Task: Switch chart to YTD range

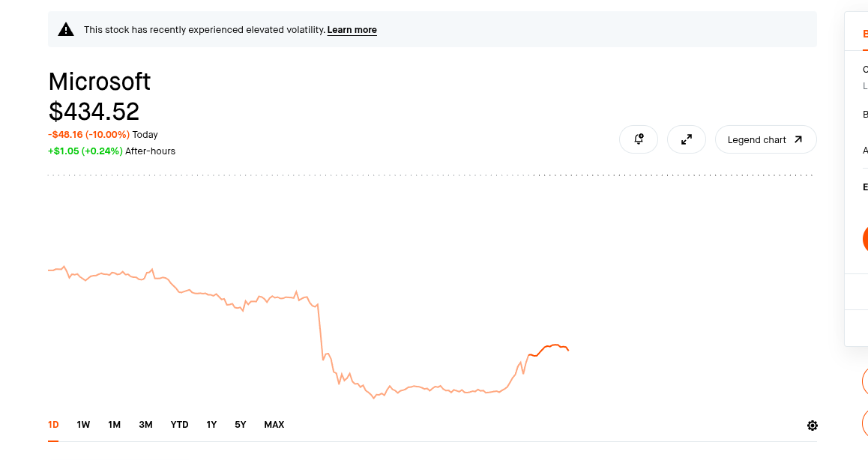Action: [x=179, y=425]
